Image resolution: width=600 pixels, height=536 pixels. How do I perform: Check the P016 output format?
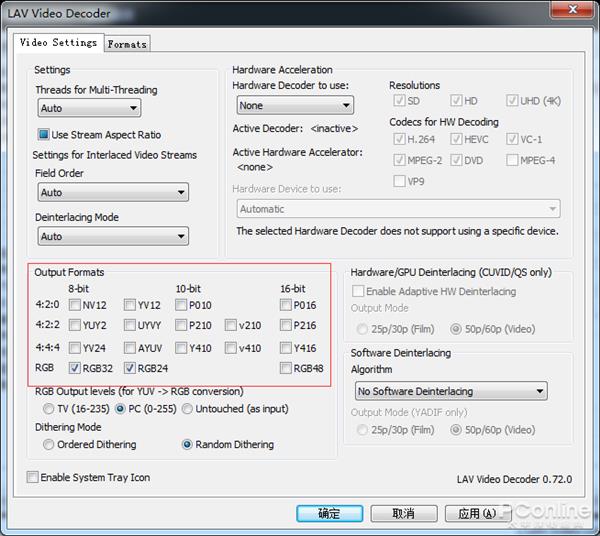click(x=285, y=305)
